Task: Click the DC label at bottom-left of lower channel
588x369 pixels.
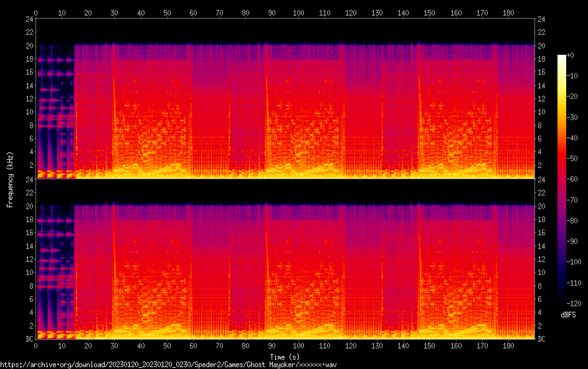Action: 28,339
